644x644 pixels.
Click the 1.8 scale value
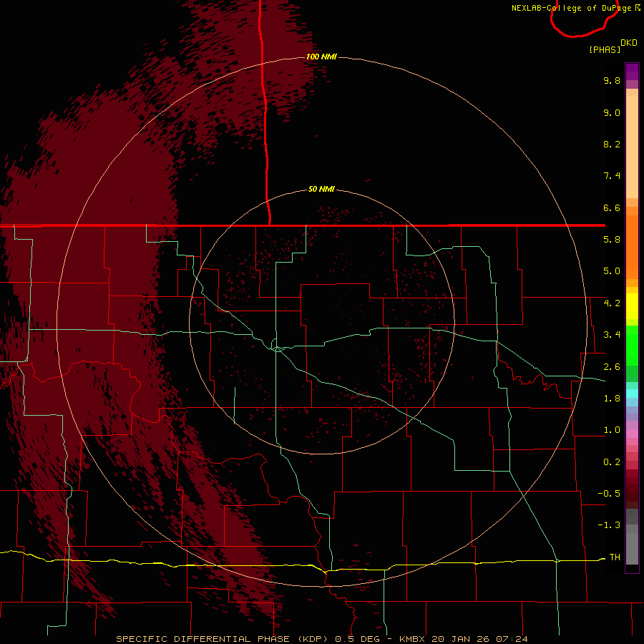tap(612, 399)
